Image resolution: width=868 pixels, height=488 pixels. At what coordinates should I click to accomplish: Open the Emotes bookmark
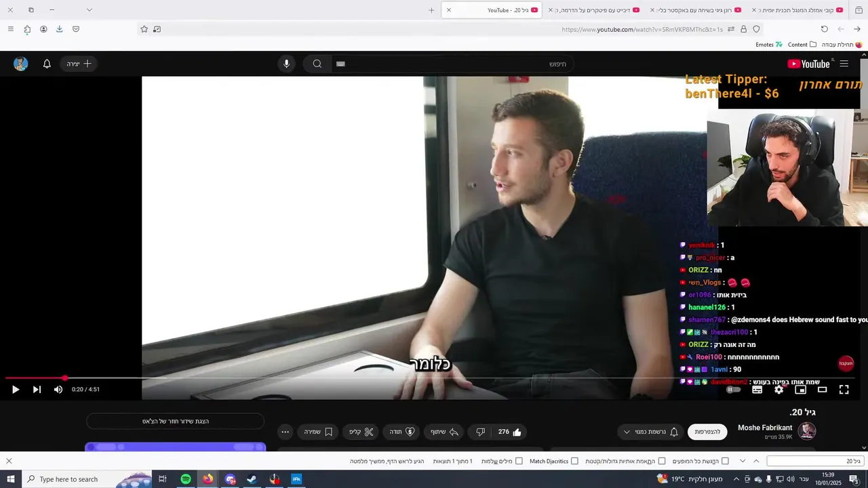pos(769,45)
